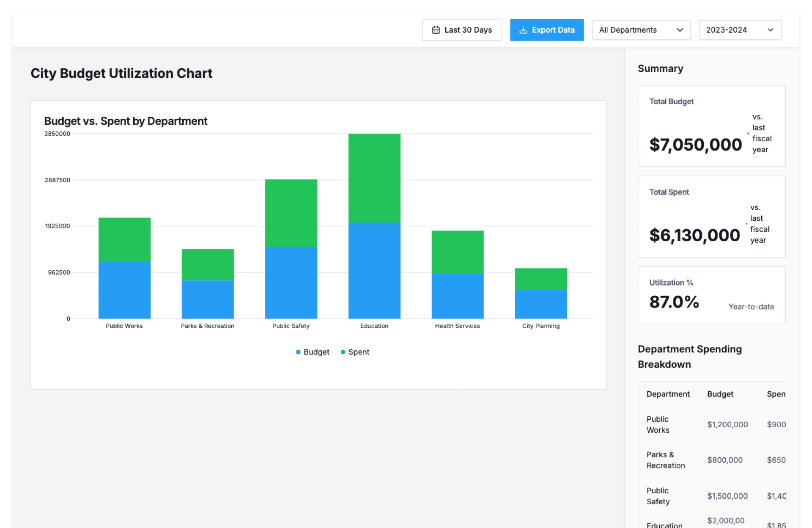Click the download icon on Export Data
Image resolution: width=812 pixels, height=528 pixels.
click(523, 30)
